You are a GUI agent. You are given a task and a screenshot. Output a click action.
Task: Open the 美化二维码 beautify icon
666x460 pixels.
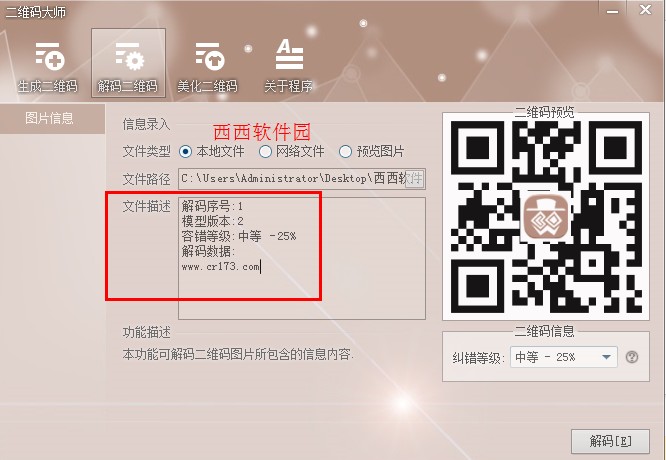(210, 56)
